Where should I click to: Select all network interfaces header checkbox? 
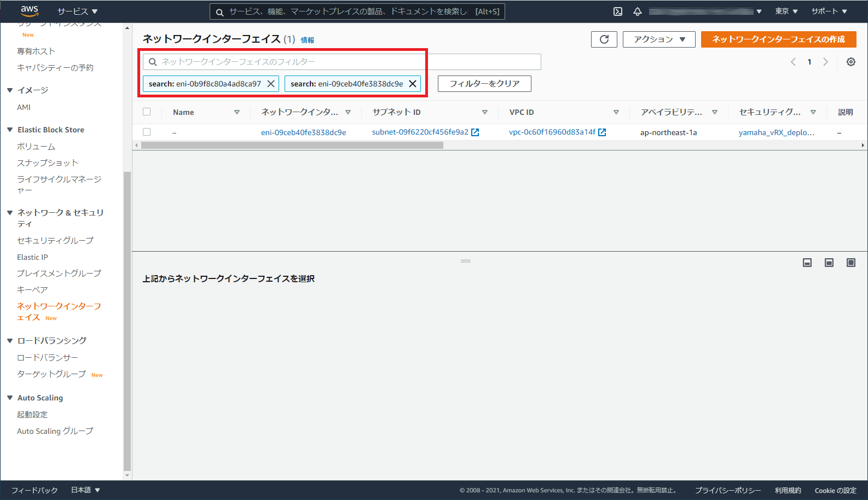pos(147,112)
